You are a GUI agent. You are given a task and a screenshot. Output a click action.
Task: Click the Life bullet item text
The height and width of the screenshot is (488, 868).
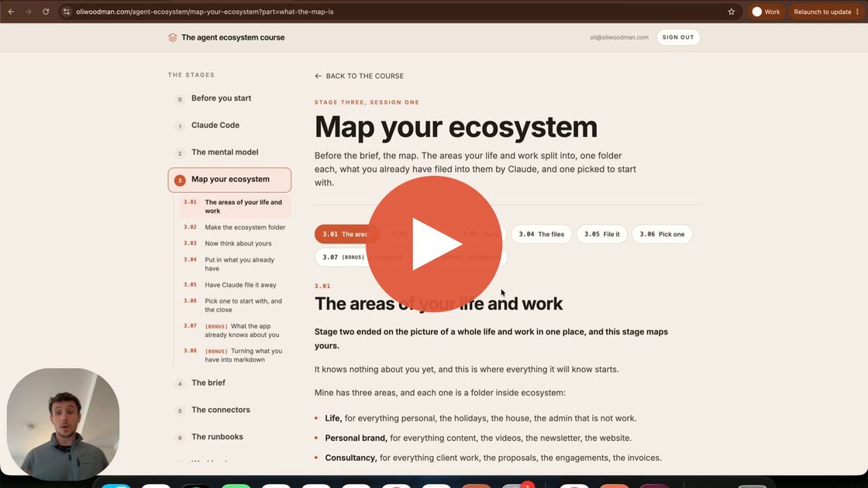coord(480,418)
